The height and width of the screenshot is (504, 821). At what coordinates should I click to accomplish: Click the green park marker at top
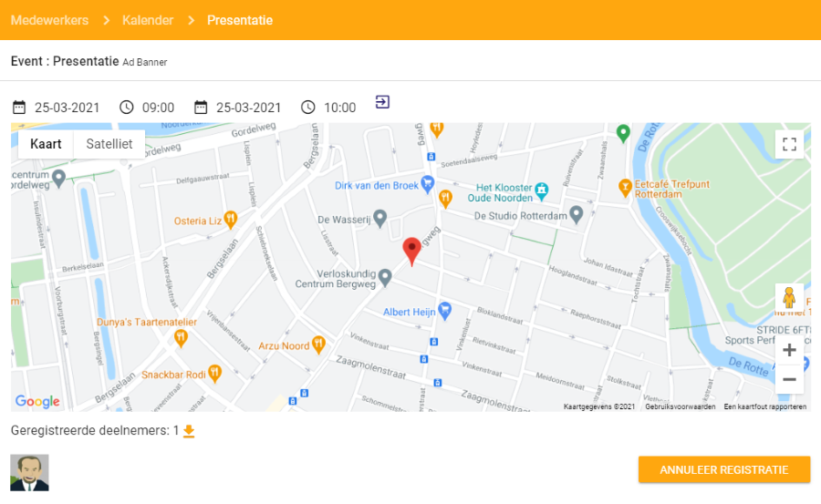pyautogui.click(x=622, y=133)
